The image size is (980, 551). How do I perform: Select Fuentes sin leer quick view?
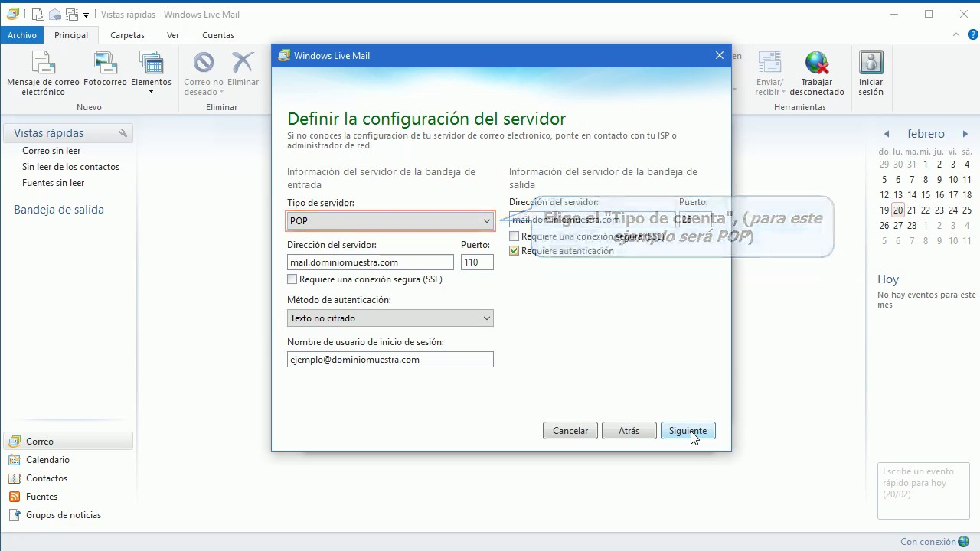pyautogui.click(x=53, y=183)
